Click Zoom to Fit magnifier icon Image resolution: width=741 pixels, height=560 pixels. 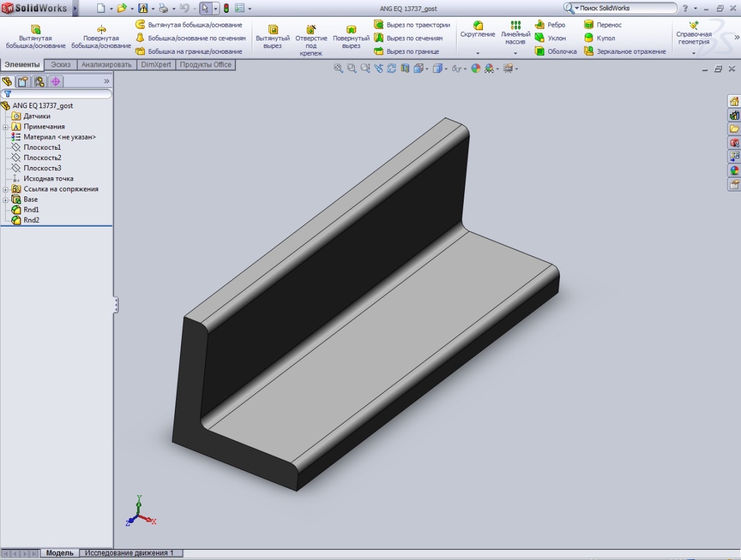pos(338,68)
